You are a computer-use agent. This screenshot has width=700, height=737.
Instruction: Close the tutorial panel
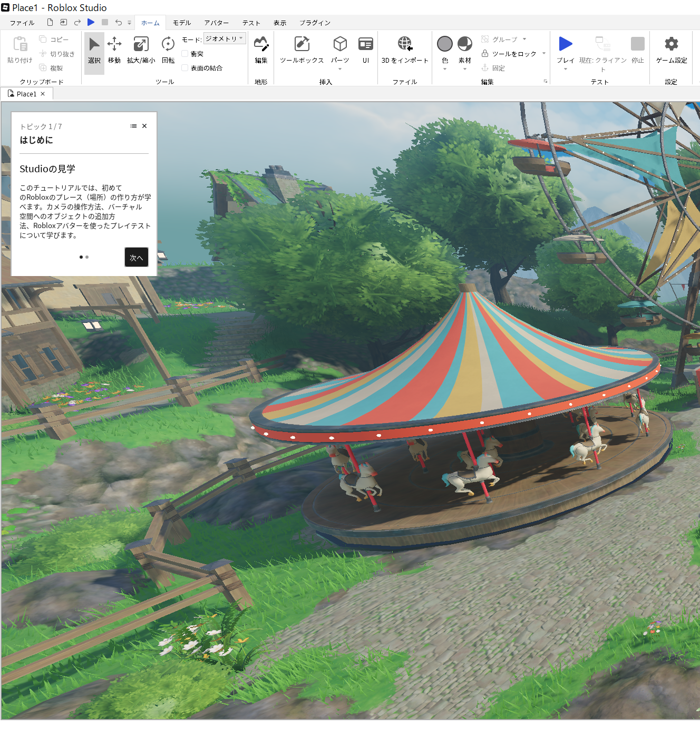(144, 126)
